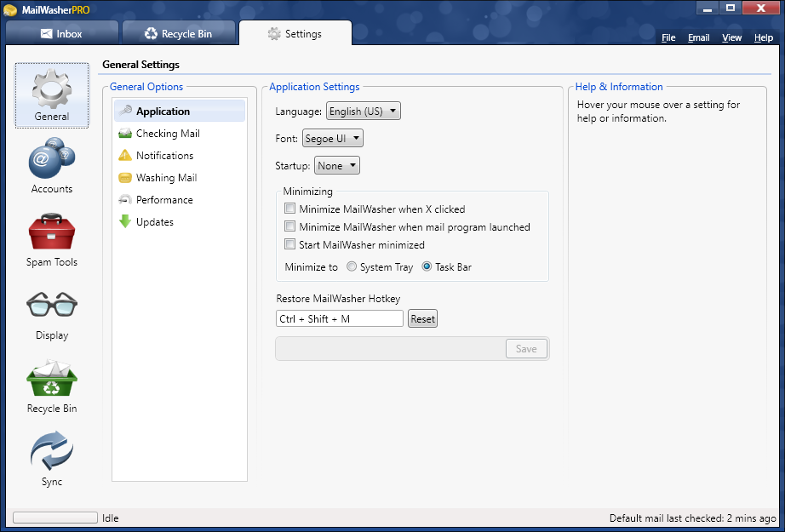Viewport: 785px width, 532px height.
Task: Select Task Bar minimize option
Action: (x=427, y=266)
